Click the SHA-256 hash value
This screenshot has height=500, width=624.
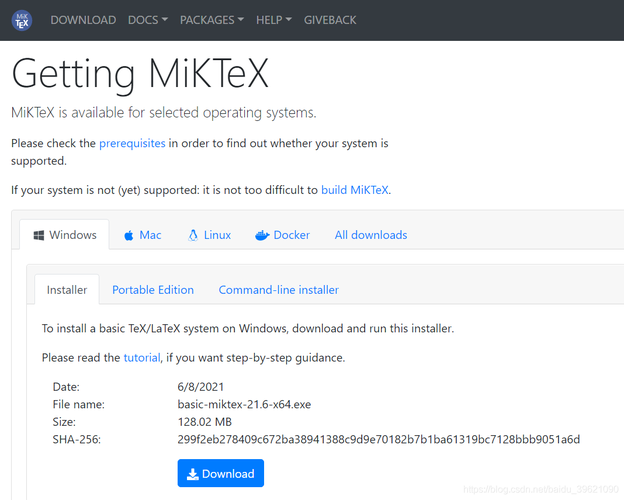pos(378,439)
